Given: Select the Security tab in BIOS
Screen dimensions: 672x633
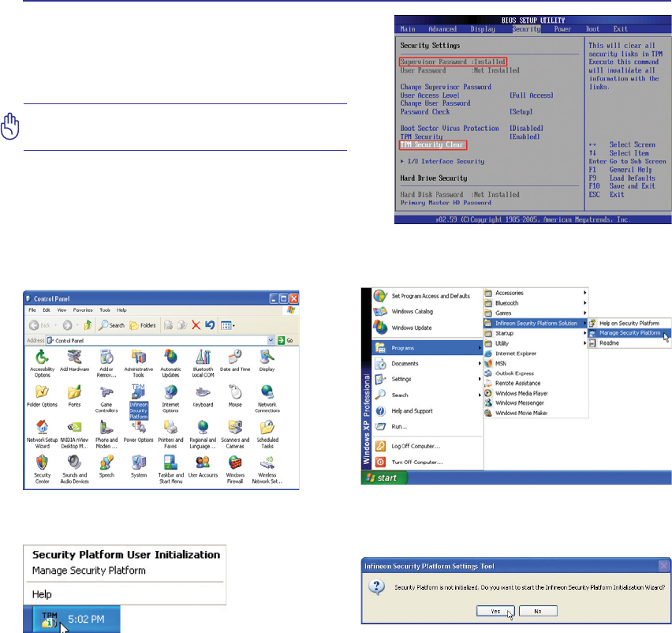Looking at the screenshot, I should pyautogui.click(x=526, y=28).
